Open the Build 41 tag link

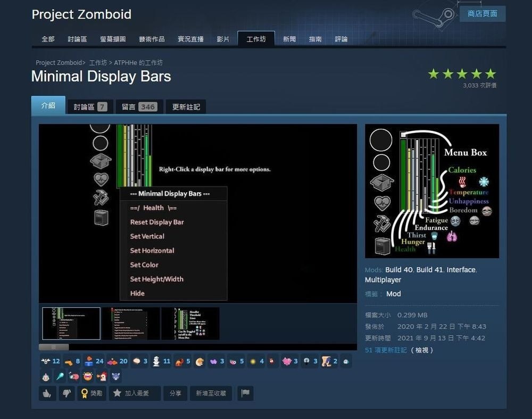(x=429, y=270)
